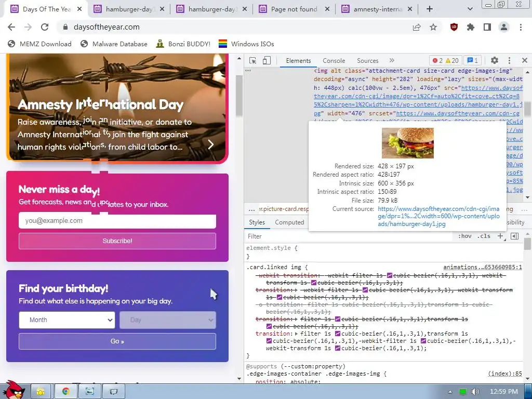The image size is (532, 399).
Task: Click the share page icon in address bar
Action: click(x=417, y=27)
